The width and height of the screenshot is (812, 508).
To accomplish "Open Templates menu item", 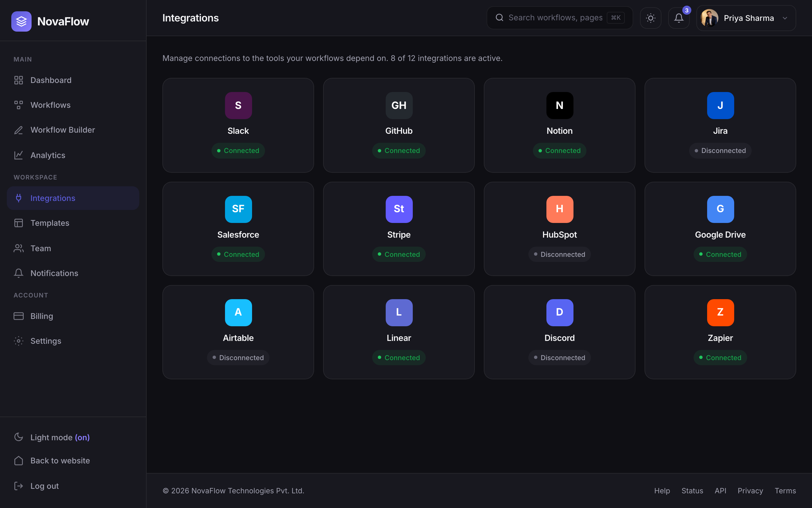I will point(73,223).
